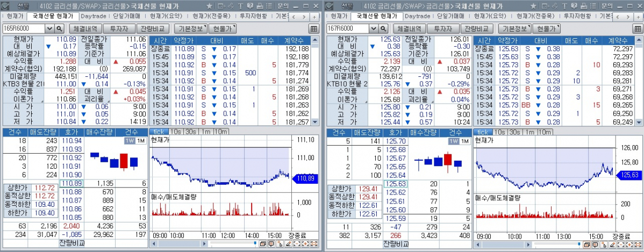
Task: Switch 167R6000 candle mini-chart to 1W
Action: 454,141
